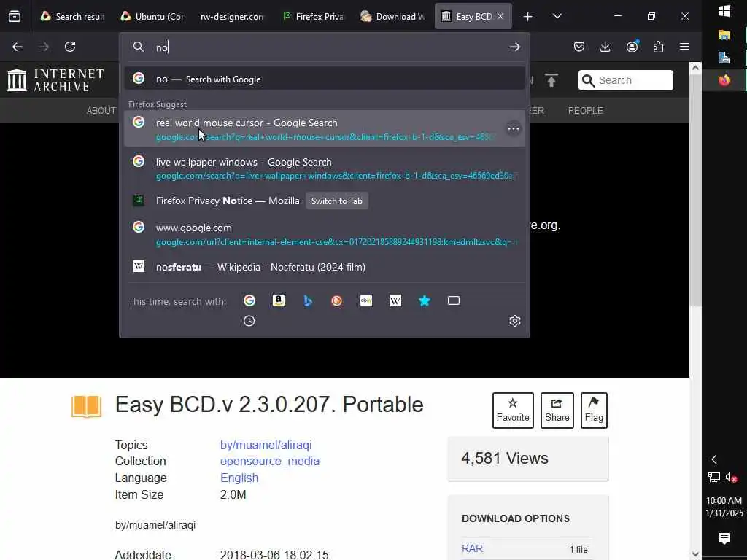Screen dimensions: 747x560
Task: Search bookmarks with the star icon
Action: click(425, 300)
